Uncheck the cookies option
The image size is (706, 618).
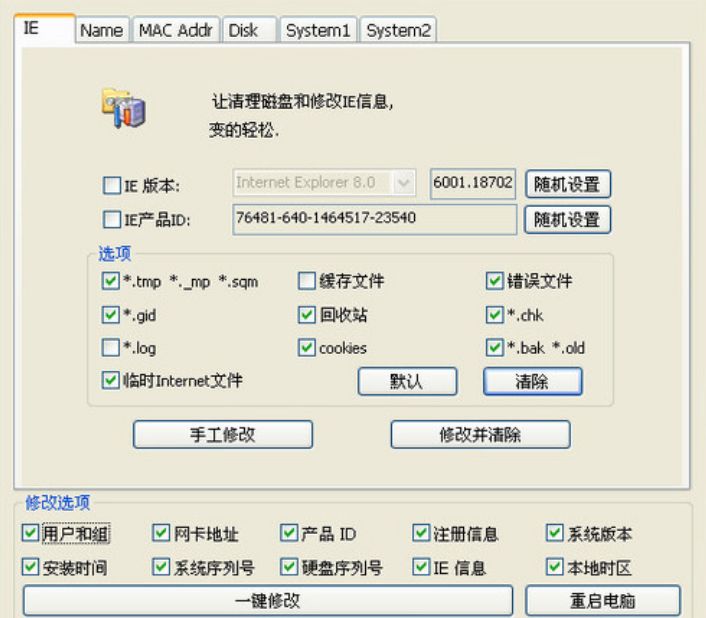(x=307, y=348)
